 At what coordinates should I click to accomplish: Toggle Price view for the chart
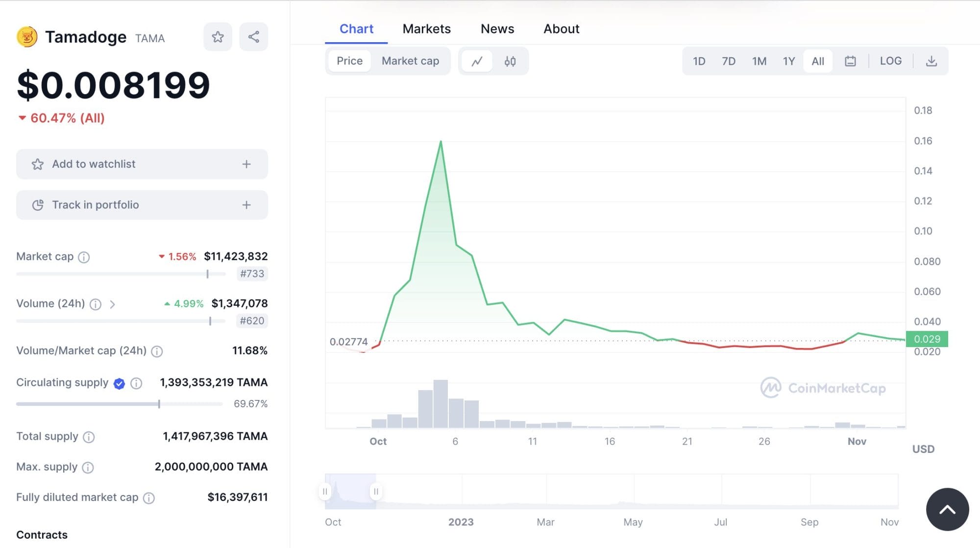(x=349, y=61)
